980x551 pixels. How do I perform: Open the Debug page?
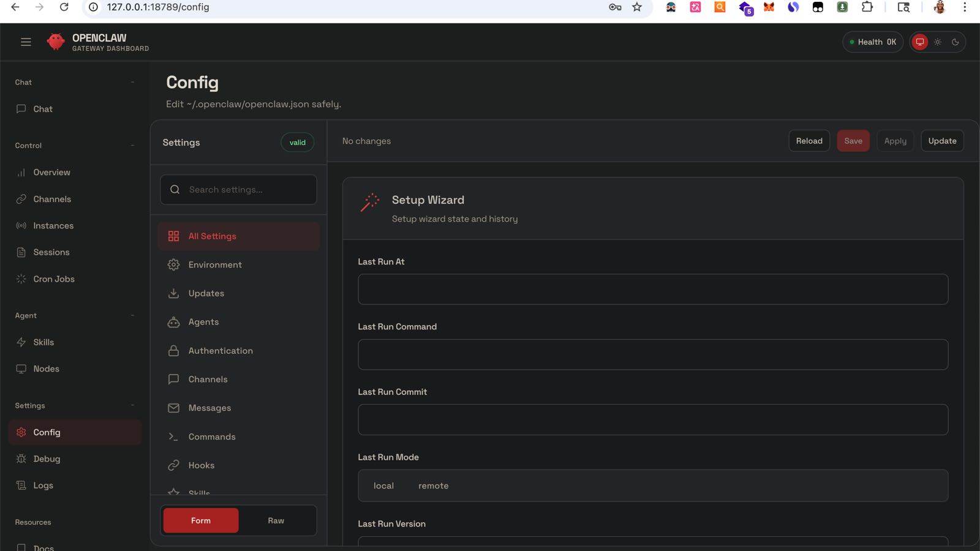(47, 459)
